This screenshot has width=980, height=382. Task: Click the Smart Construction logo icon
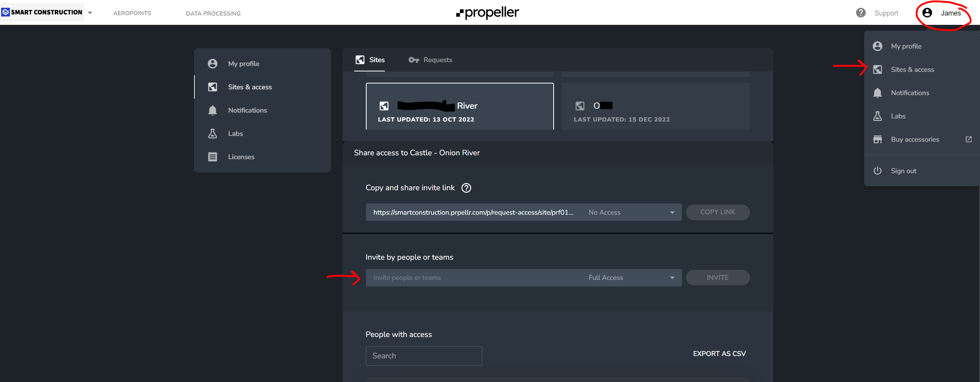[5, 12]
